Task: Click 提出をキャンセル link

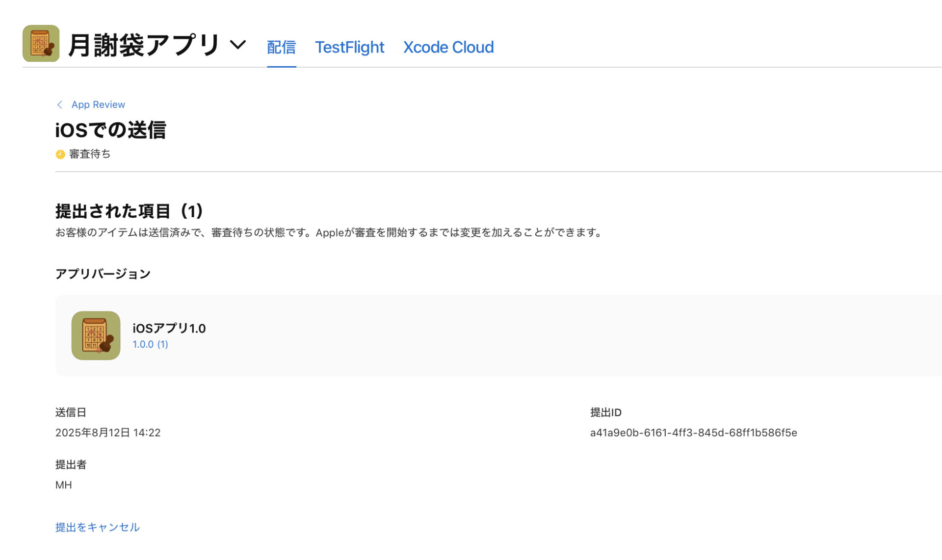Action: [98, 527]
